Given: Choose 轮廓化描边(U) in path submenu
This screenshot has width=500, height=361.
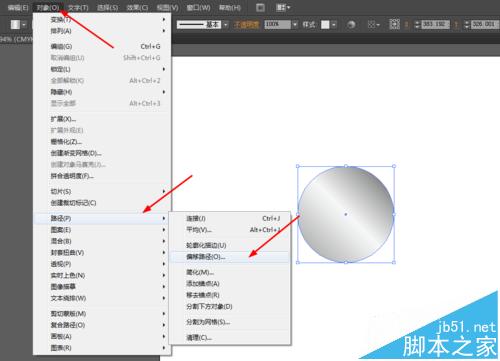Looking at the screenshot, I should click(230, 245).
